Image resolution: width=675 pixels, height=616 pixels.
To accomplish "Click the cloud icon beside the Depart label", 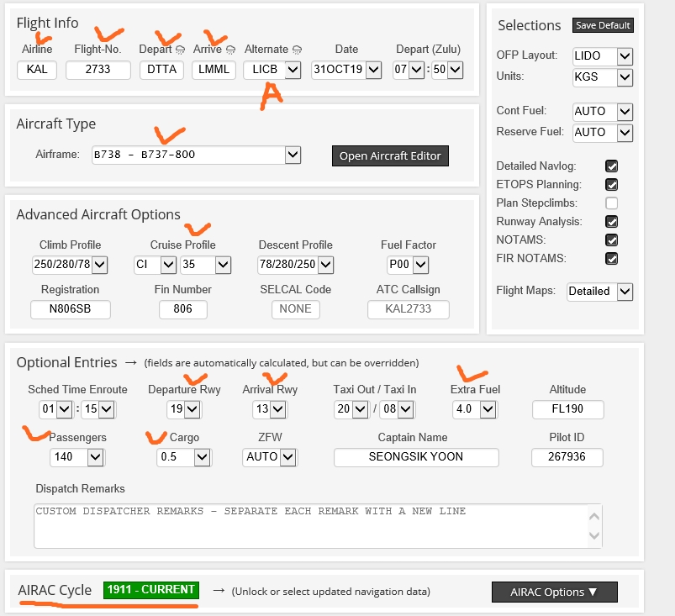I will (179, 50).
